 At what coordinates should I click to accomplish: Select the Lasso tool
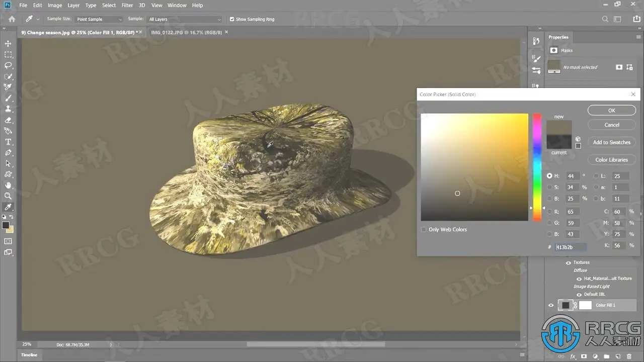pyautogui.click(x=8, y=65)
